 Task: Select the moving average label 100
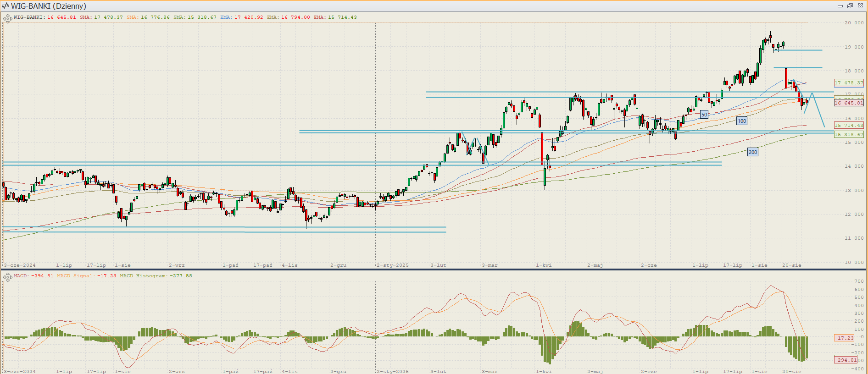coord(742,121)
